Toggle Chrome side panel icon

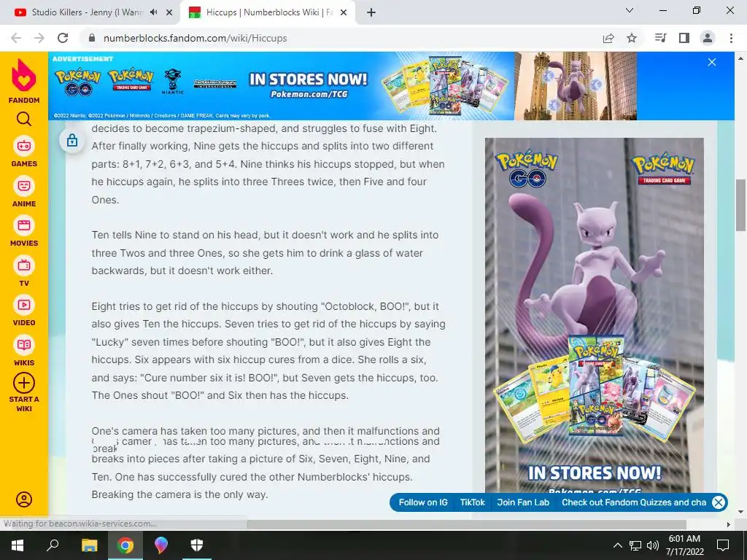[x=684, y=38]
